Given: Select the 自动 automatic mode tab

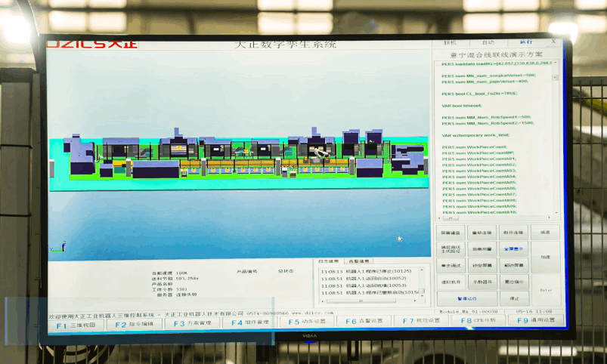Looking at the screenshot, I should point(488,43).
